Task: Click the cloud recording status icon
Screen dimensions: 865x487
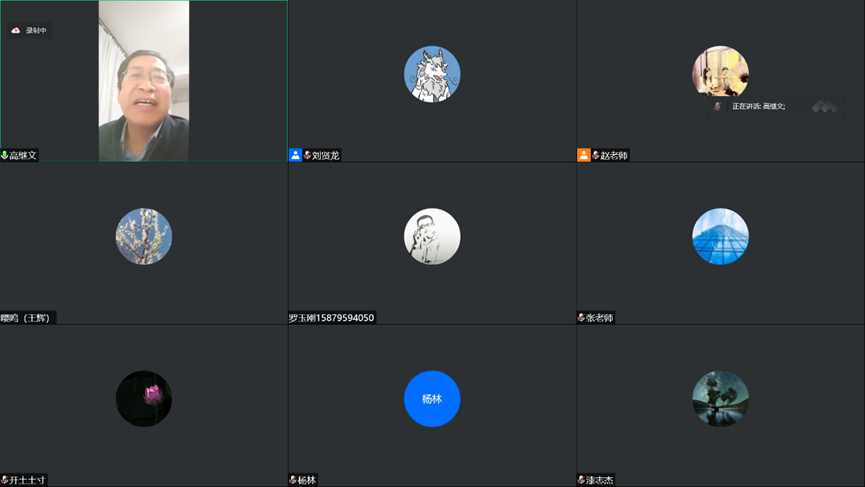Action: coord(16,31)
